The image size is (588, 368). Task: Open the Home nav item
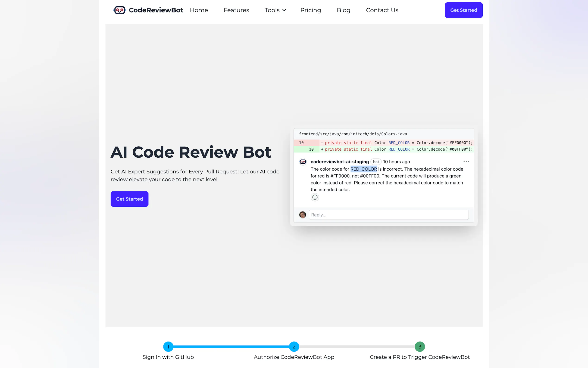pos(199,10)
